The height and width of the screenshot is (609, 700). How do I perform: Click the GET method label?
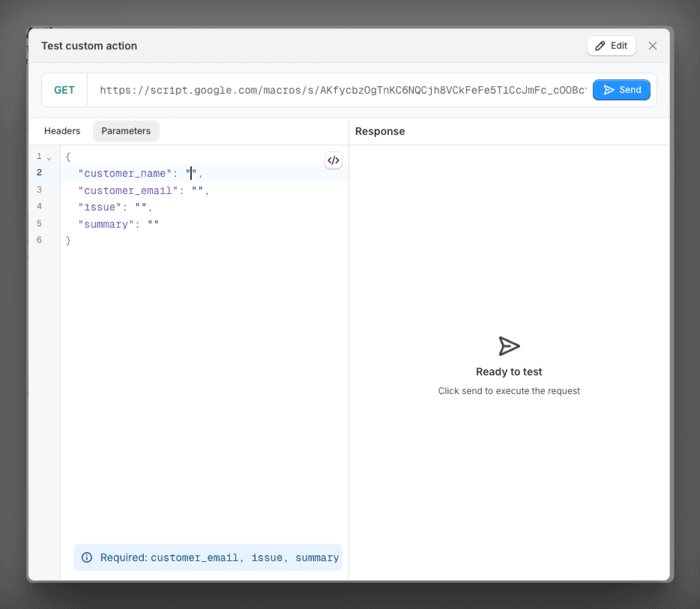click(x=64, y=90)
